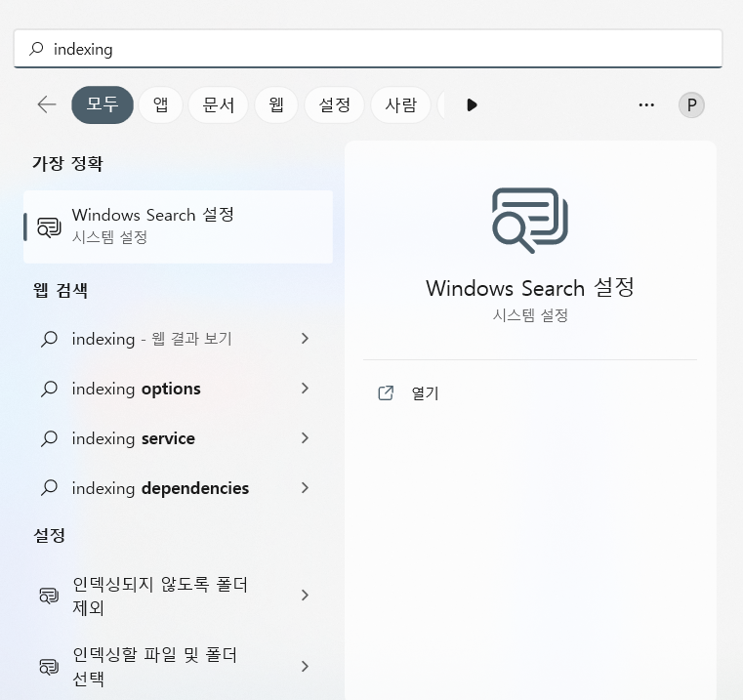Open the Windows Search 설정 best match
This screenshot has width=743, height=700.
(178, 226)
